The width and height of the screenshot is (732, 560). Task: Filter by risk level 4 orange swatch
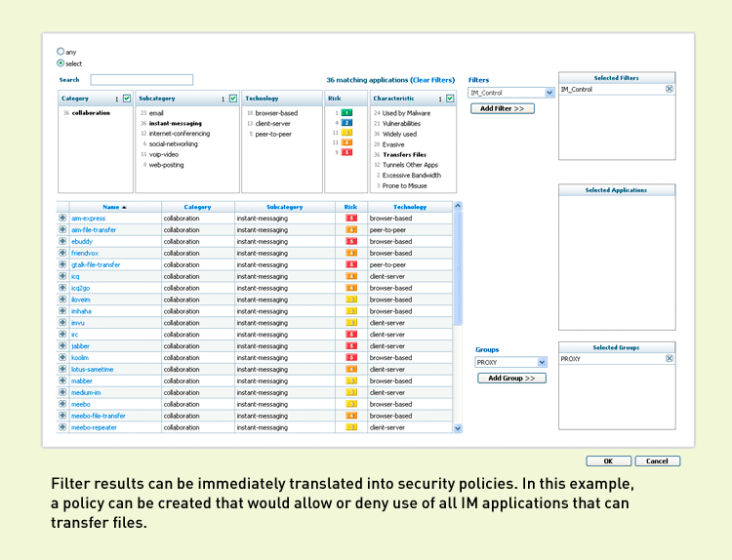(346, 142)
